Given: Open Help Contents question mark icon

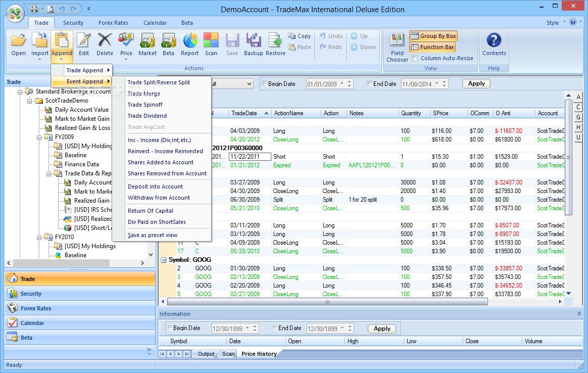Looking at the screenshot, I should tap(494, 40).
